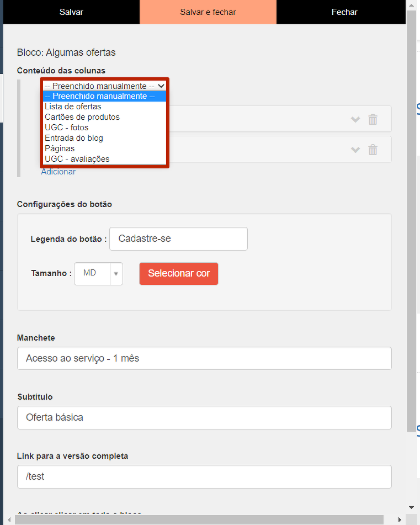Delete the second column row with trash icon
420x525 pixels.
(x=373, y=150)
